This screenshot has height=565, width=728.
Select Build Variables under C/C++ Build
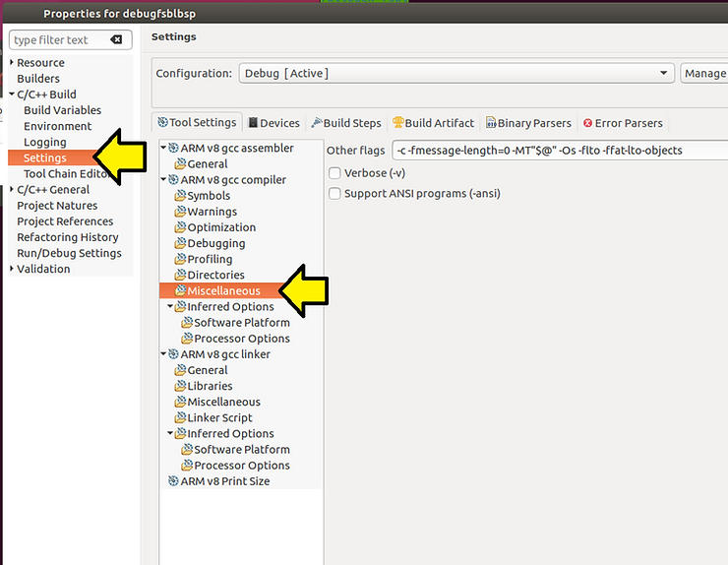pyautogui.click(x=63, y=110)
